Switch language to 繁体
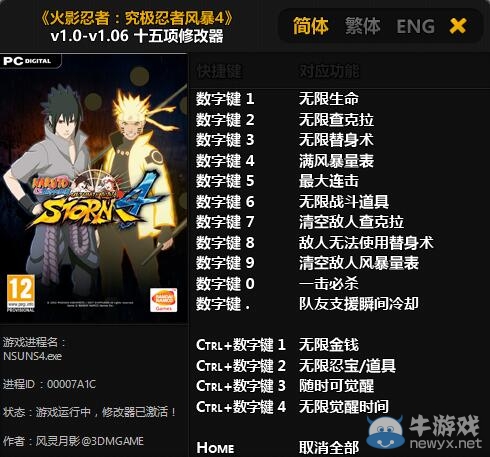This screenshot has width=490, height=457. pos(363,26)
